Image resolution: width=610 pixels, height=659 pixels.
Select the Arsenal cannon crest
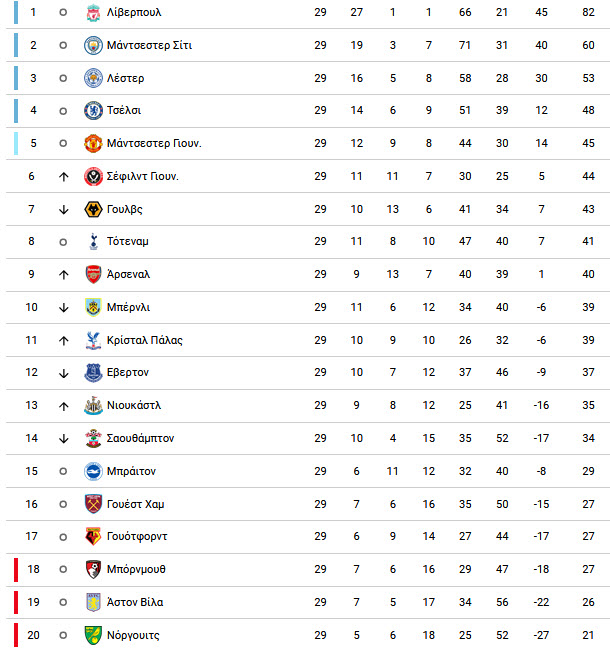pyautogui.click(x=93, y=274)
